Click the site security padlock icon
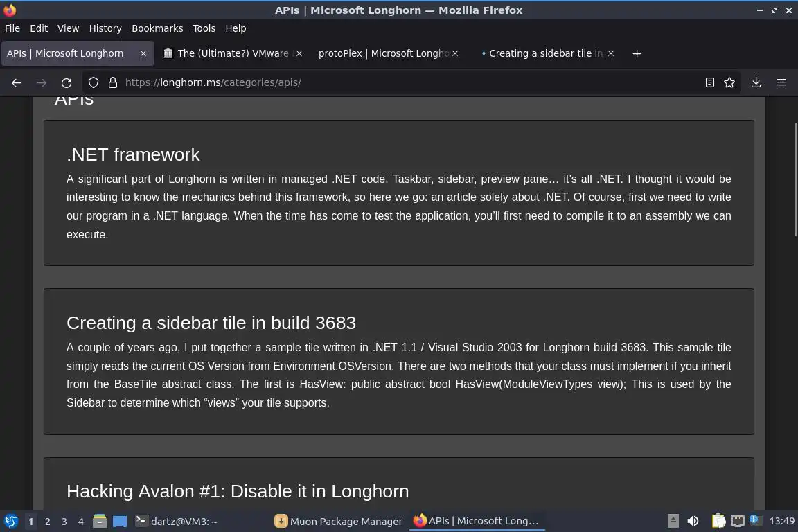798x532 pixels. click(x=113, y=82)
